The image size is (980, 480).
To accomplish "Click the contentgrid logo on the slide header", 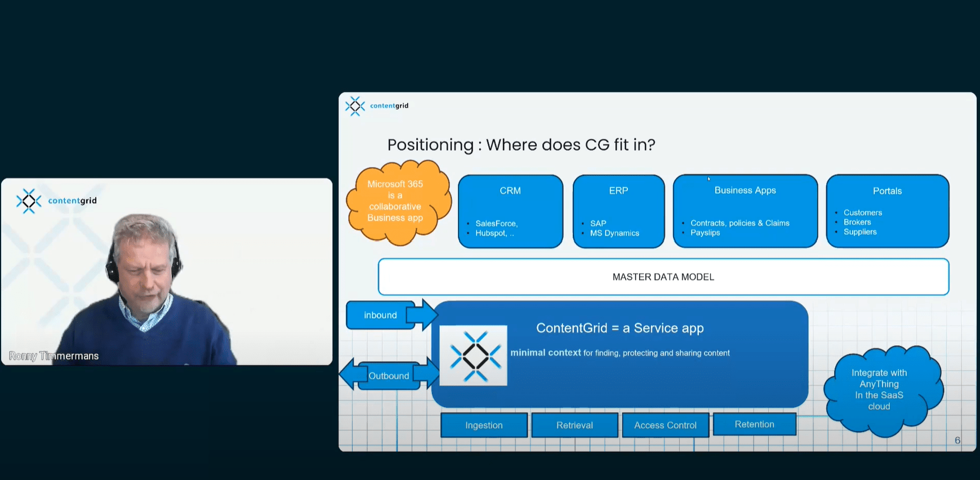I will click(x=376, y=106).
